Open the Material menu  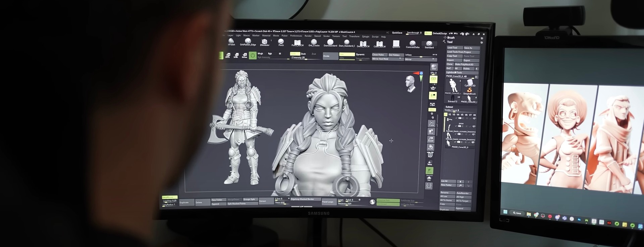266,35
